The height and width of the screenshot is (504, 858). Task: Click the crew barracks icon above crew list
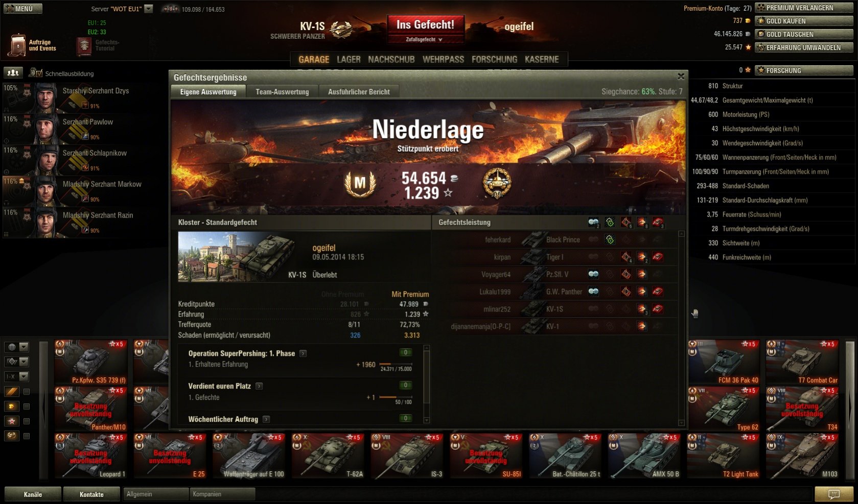(13, 73)
